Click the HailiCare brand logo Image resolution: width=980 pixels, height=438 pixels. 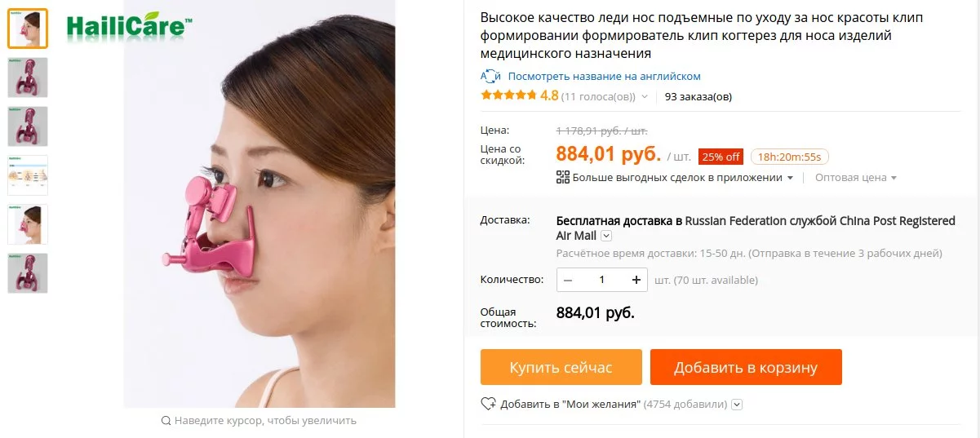130,28
